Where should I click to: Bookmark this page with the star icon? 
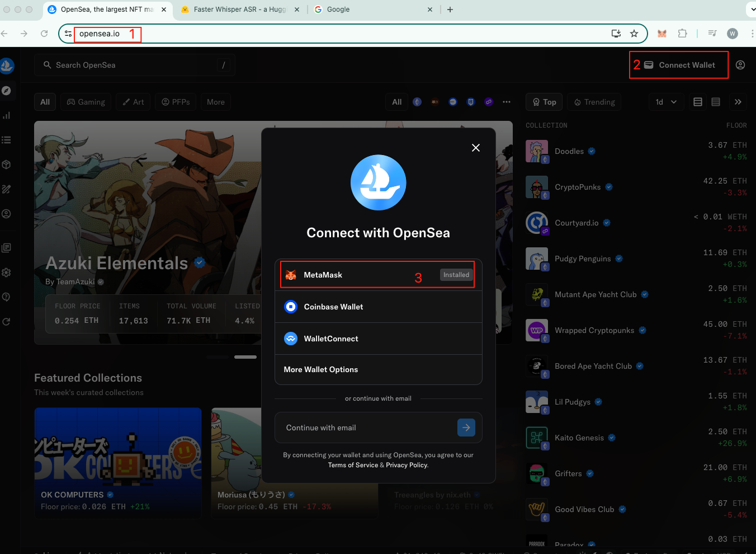click(x=634, y=34)
